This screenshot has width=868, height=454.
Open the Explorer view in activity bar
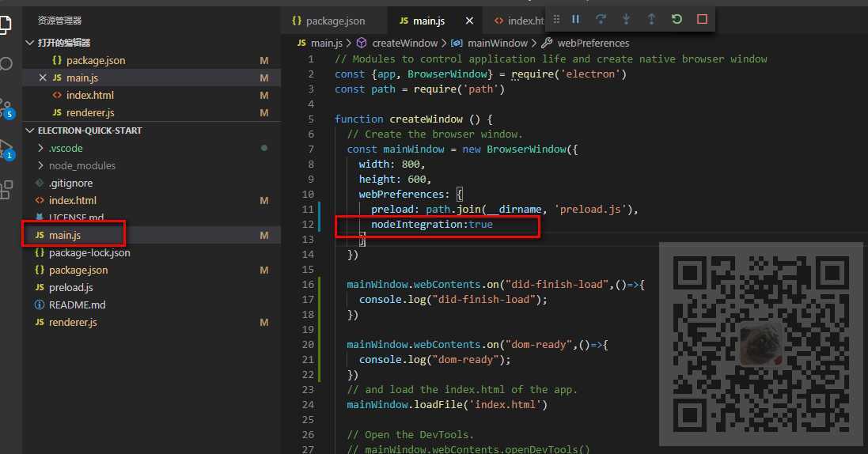click(x=5, y=25)
